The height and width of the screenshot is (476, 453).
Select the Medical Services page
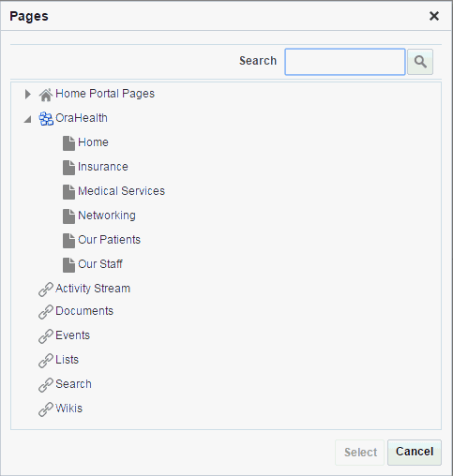coord(121,191)
